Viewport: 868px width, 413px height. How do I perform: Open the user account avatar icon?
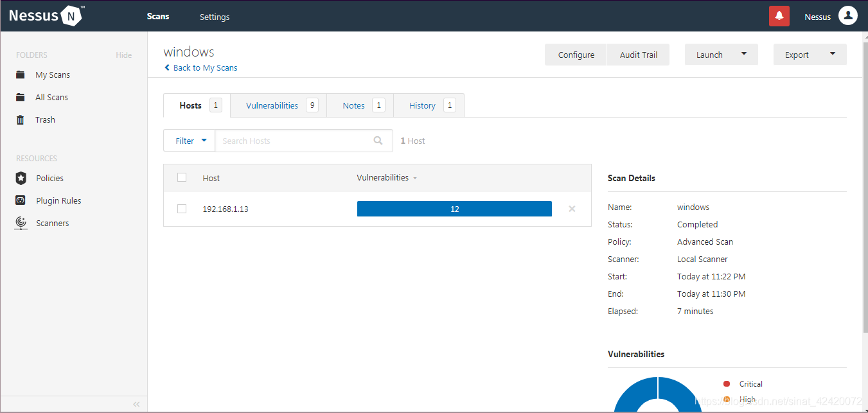(848, 16)
